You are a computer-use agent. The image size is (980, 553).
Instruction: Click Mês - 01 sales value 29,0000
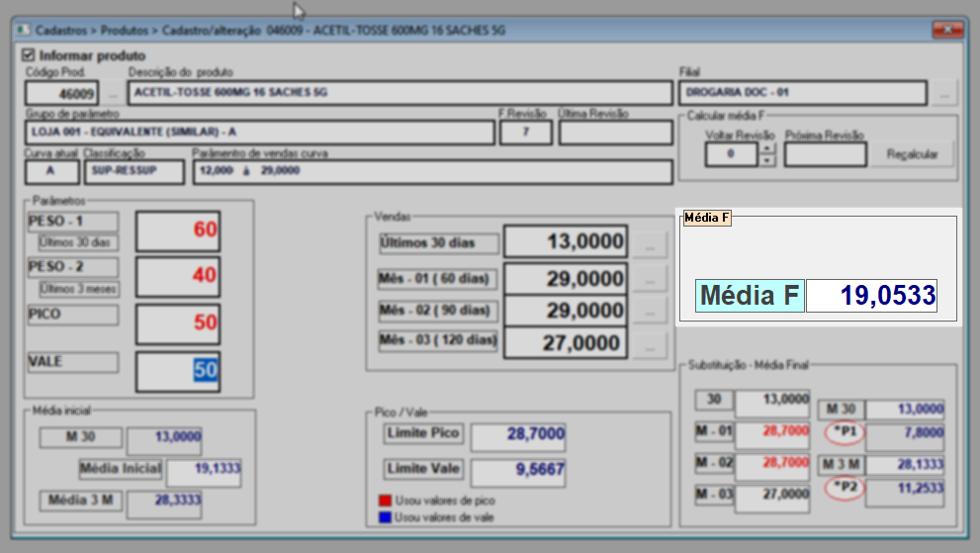[x=565, y=278]
